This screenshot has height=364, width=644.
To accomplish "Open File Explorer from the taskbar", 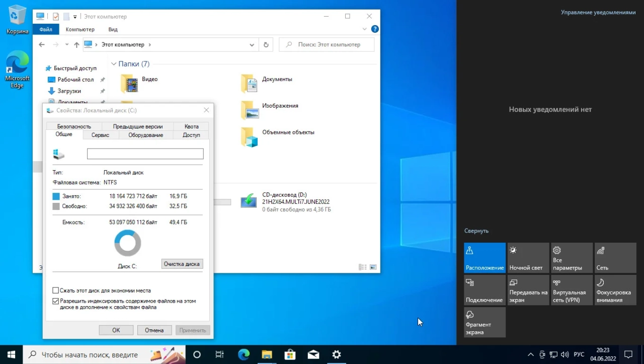I will coord(267,354).
